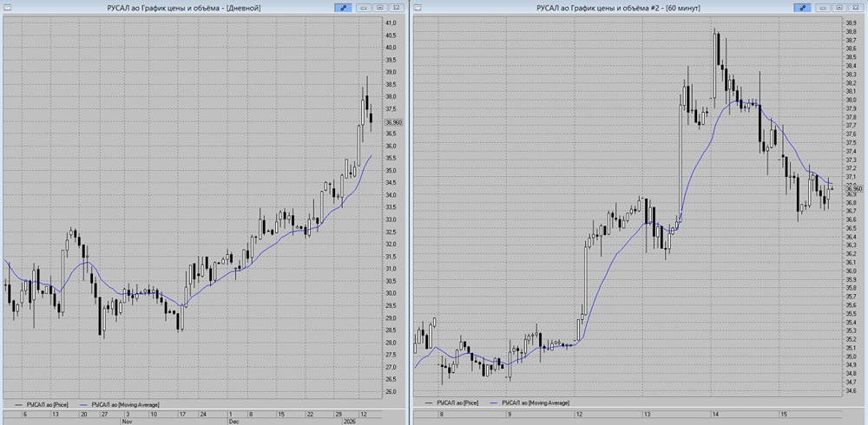Viewport: 868px width, 425px height.
Task: Click the 30,0 value on the daily price axis
Action: [x=391, y=293]
